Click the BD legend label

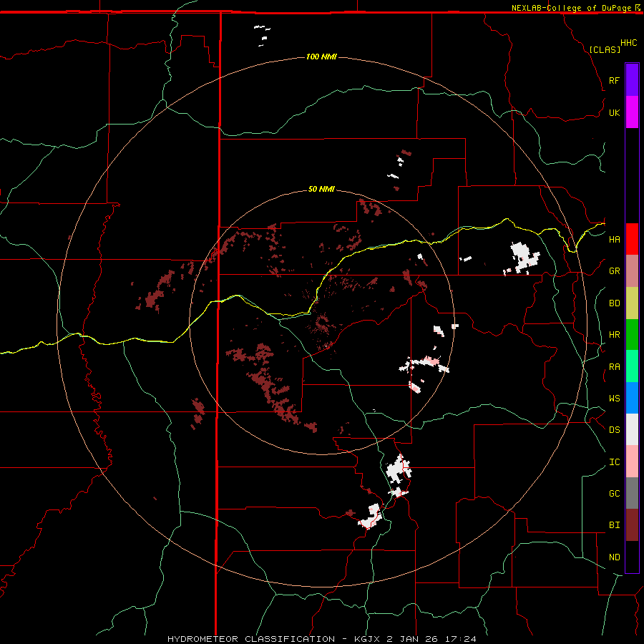[x=614, y=303]
